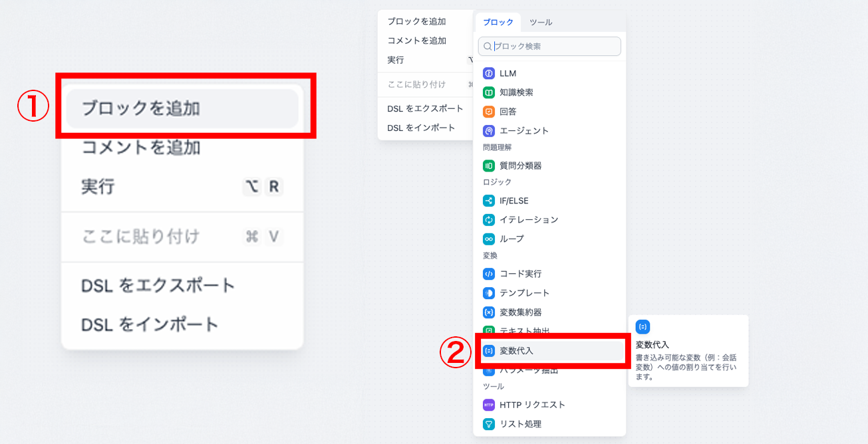Image resolution: width=868 pixels, height=444 pixels.
Task: Switch to the ツール tab
Action: (x=541, y=22)
